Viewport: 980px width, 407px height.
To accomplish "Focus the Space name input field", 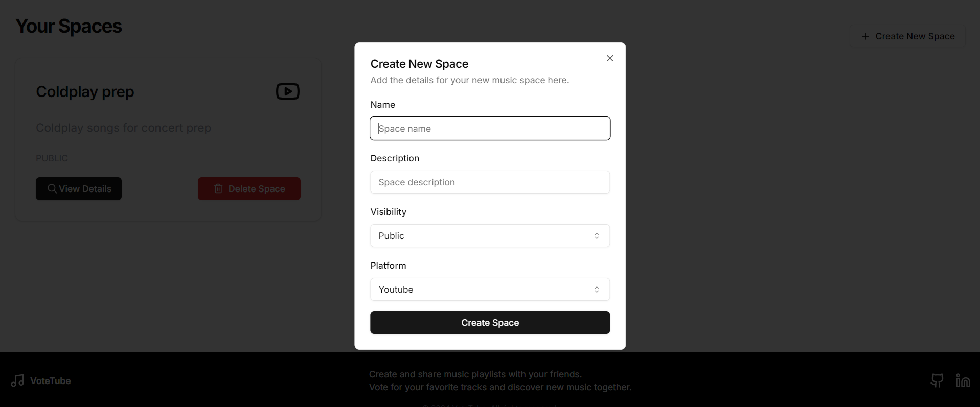I will [x=490, y=129].
